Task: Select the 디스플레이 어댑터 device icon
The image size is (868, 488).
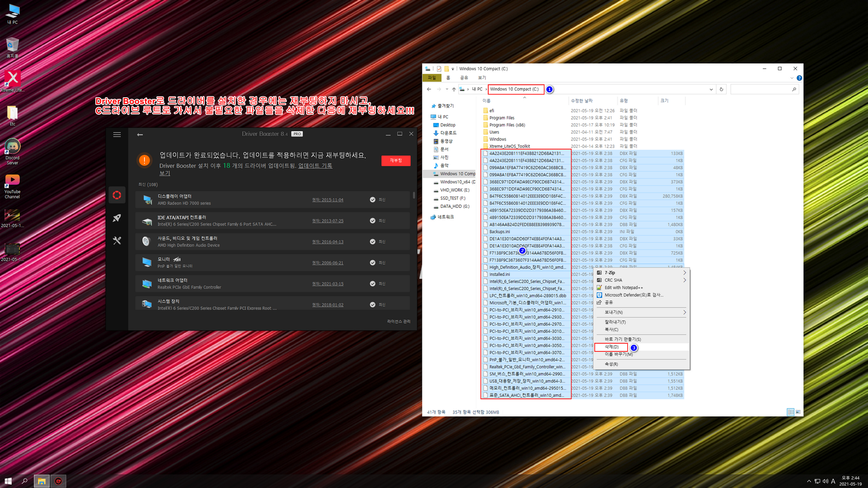Action: point(147,199)
